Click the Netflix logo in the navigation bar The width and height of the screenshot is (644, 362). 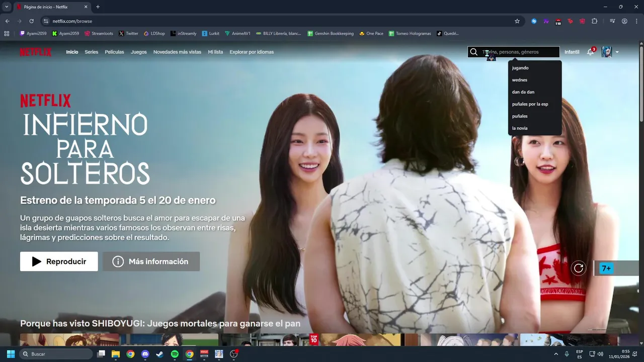pos(35,52)
